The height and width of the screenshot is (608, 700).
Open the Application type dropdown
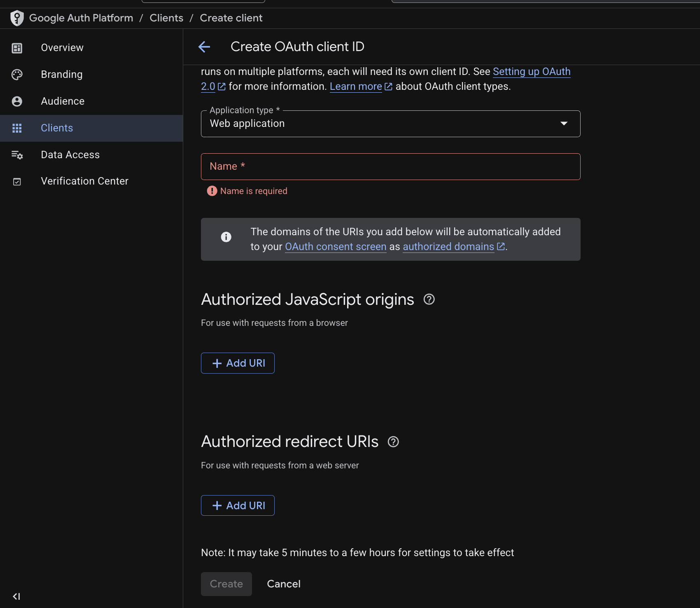tap(390, 124)
